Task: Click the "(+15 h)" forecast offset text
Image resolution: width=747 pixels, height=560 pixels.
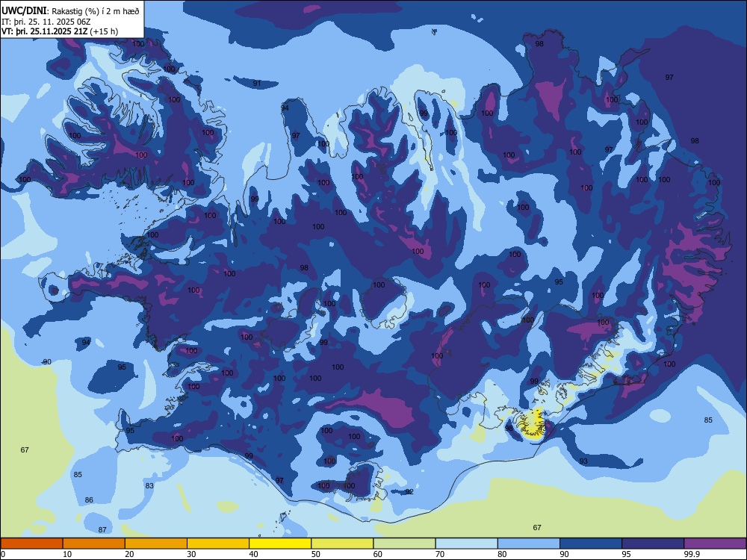Action: tap(105, 31)
